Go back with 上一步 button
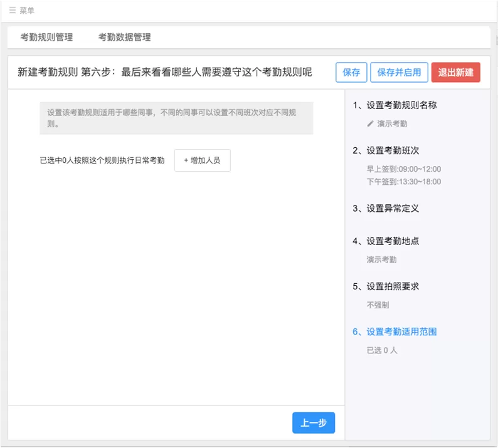The width and height of the screenshot is (498, 448). coord(314,422)
